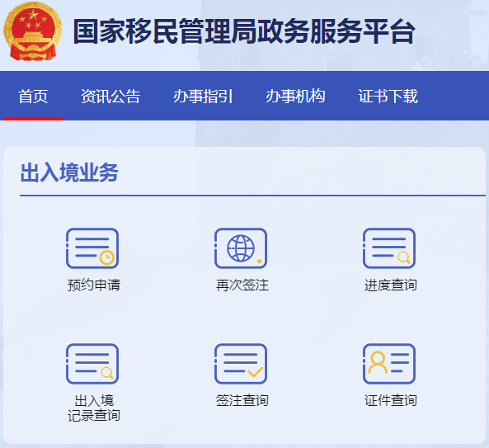The image size is (489, 448).
Task: Click the 预约申请 text label
Action: 94,285
